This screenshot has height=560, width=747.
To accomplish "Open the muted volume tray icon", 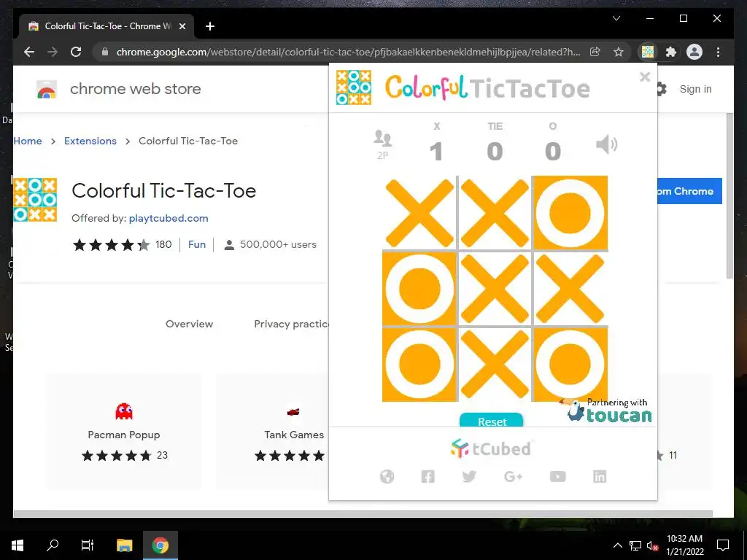I will coord(652,545).
